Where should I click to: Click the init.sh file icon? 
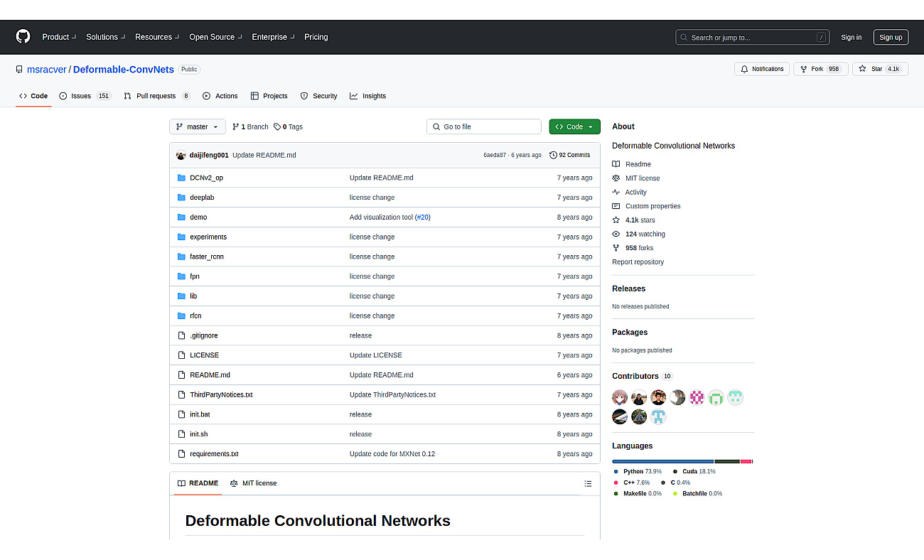tap(181, 434)
